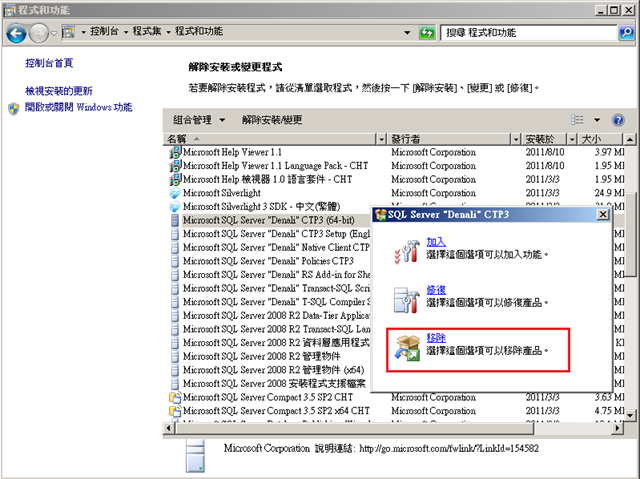This screenshot has width=640, height=479.
Task: Click the search magnifier icon
Action: click(x=626, y=32)
